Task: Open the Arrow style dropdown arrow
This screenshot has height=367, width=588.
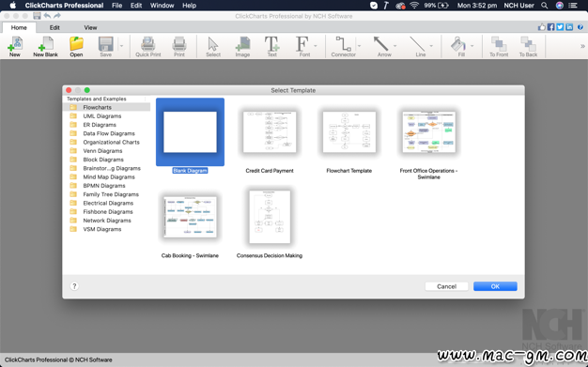Action: (x=395, y=46)
